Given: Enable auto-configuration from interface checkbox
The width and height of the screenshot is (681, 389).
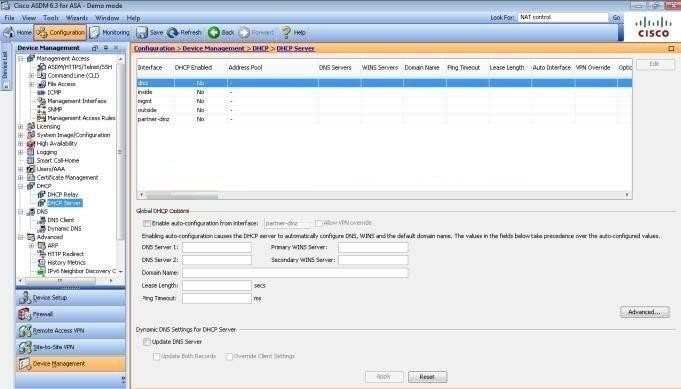Looking at the screenshot, I should click(x=147, y=223).
